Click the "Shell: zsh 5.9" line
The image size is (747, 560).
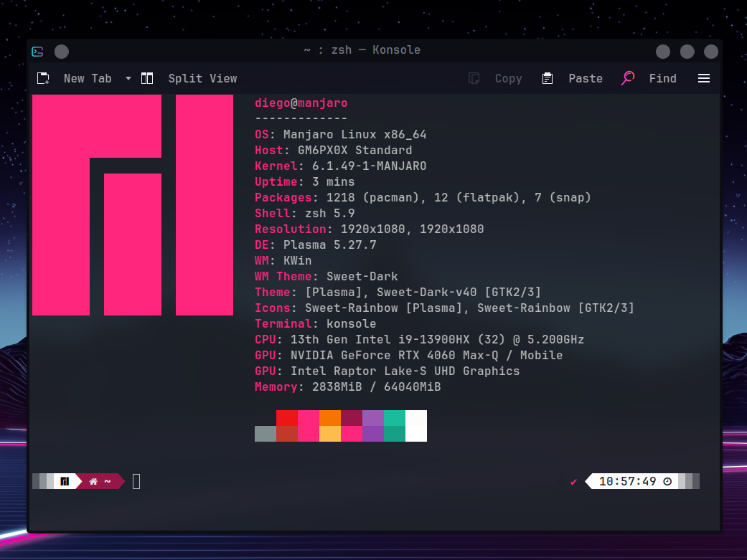click(x=305, y=213)
